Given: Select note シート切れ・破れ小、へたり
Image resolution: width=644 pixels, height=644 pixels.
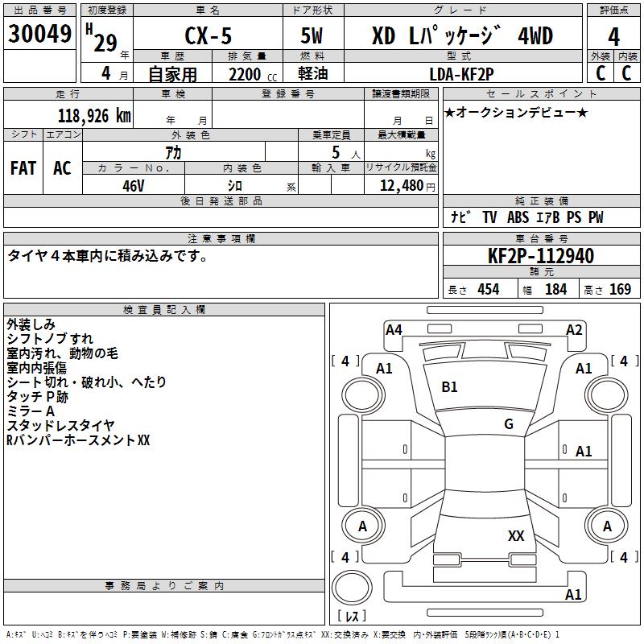Looking at the screenshot, I should (87, 382).
